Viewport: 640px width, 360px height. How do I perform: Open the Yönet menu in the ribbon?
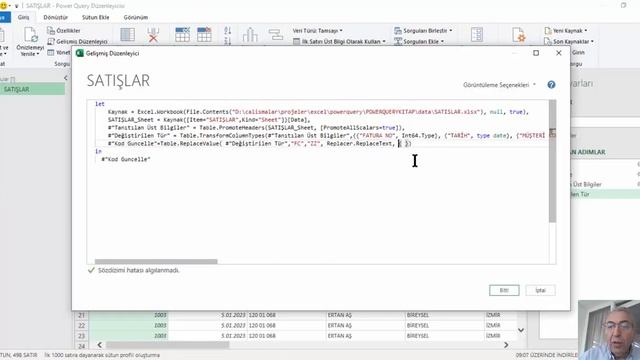59,52
